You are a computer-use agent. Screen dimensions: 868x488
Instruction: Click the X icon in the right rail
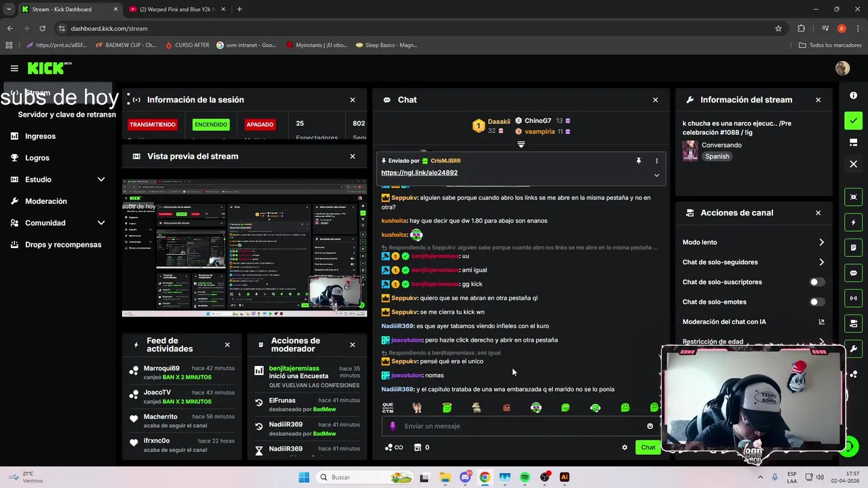tap(853, 164)
